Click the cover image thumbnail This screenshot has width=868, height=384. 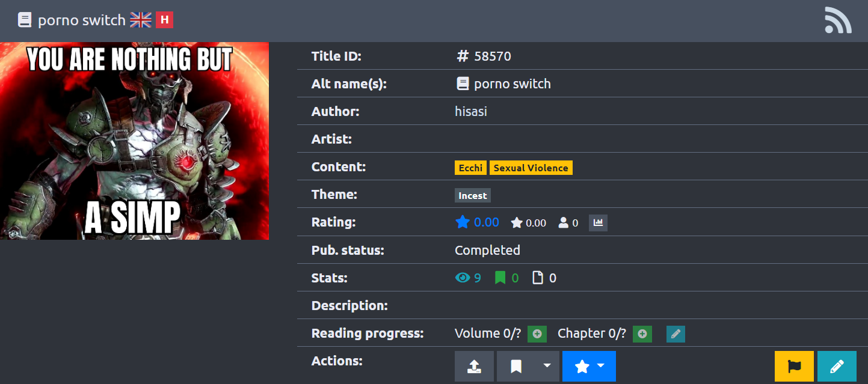click(134, 141)
